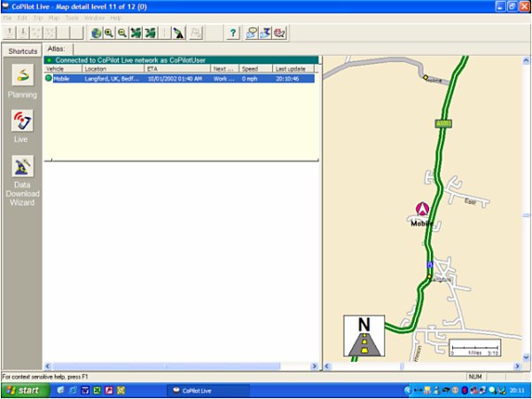Click the A6001 road shield on map
Screen dimensions: 532x399
[x=443, y=124]
